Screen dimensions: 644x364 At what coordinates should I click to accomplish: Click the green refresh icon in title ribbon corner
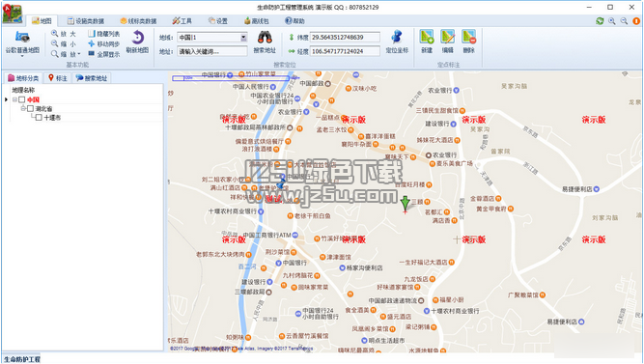[600, 21]
